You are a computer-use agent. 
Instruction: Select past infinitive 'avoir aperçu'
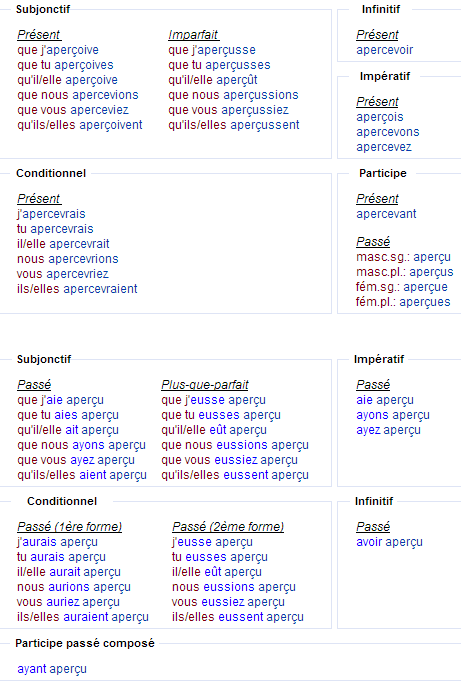389,542
